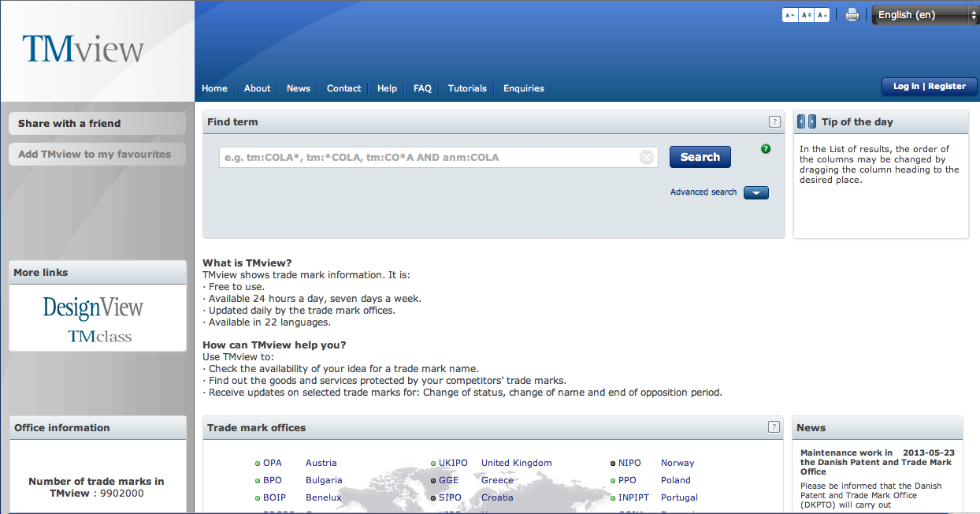Open the Find term panel help icon
This screenshot has width=980, height=514.
pyautogui.click(x=774, y=121)
